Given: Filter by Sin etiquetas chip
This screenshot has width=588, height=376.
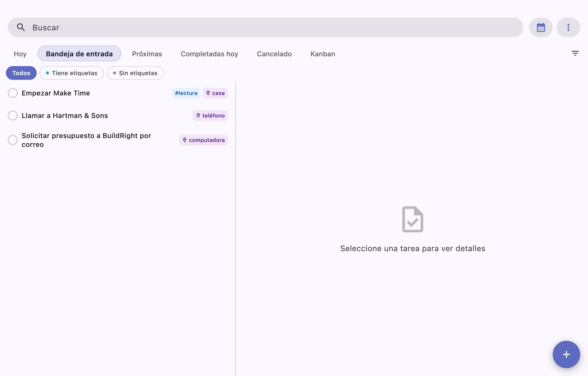Looking at the screenshot, I should tap(135, 73).
